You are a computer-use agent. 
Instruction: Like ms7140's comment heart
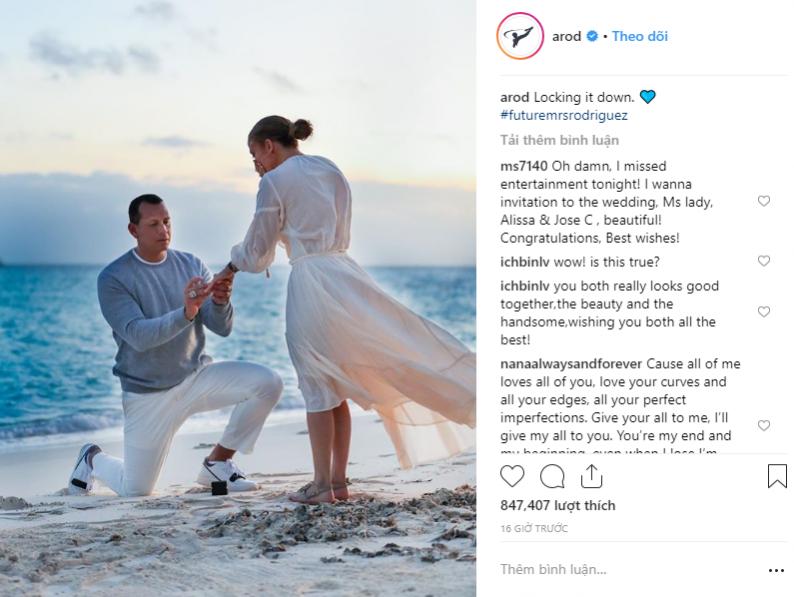(764, 201)
